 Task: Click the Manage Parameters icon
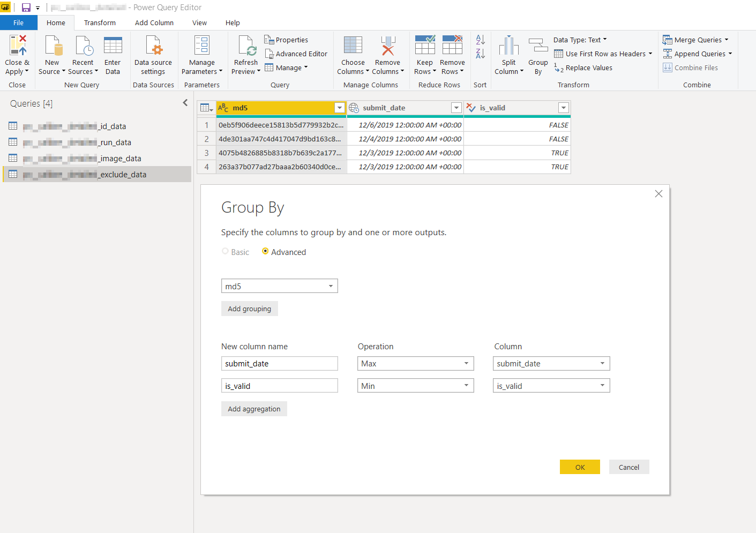pyautogui.click(x=202, y=46)
